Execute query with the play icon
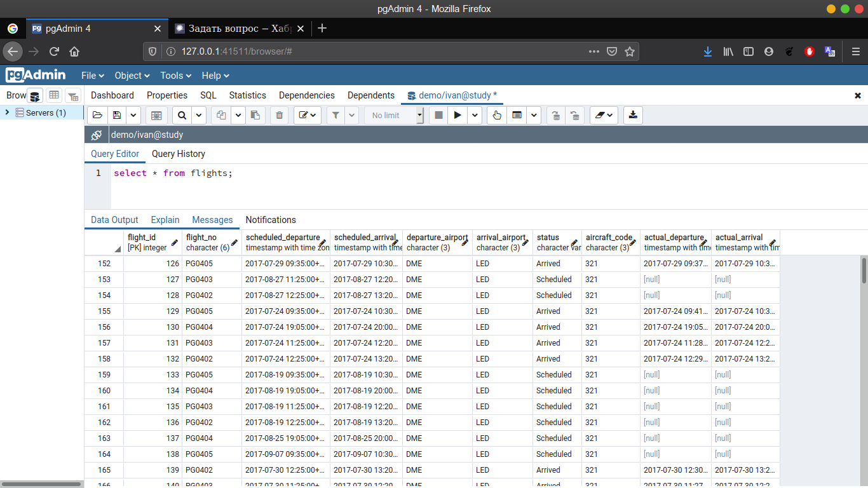This screenshot has height=488, width=868. (457, 115)
